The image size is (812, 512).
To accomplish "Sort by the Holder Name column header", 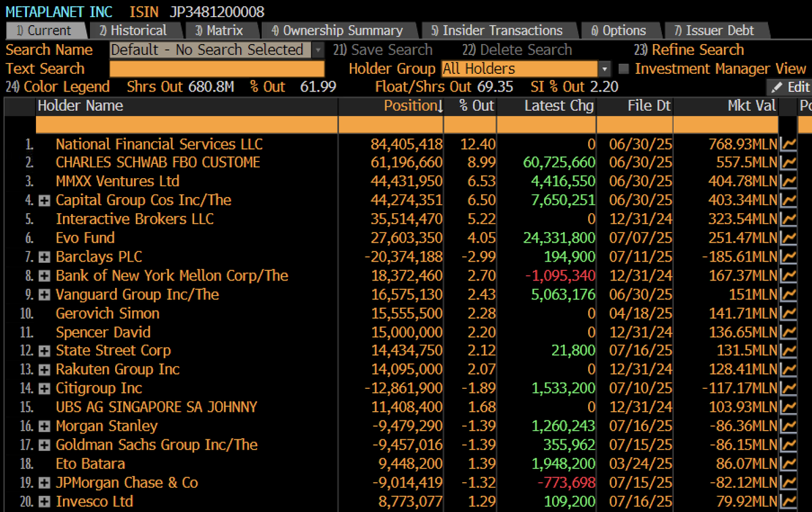I will [187, 106].
